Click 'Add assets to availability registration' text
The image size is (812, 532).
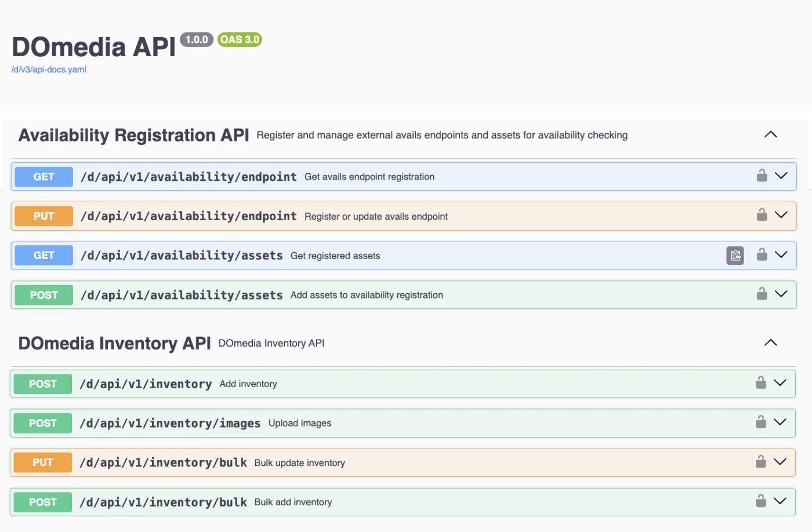point(367,295)
